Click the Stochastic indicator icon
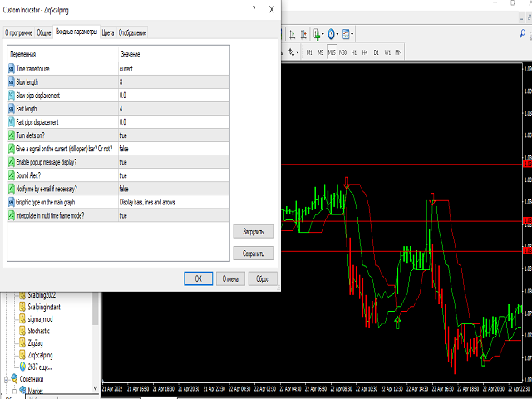The image size is (532, 399). (x=22, y=331)
